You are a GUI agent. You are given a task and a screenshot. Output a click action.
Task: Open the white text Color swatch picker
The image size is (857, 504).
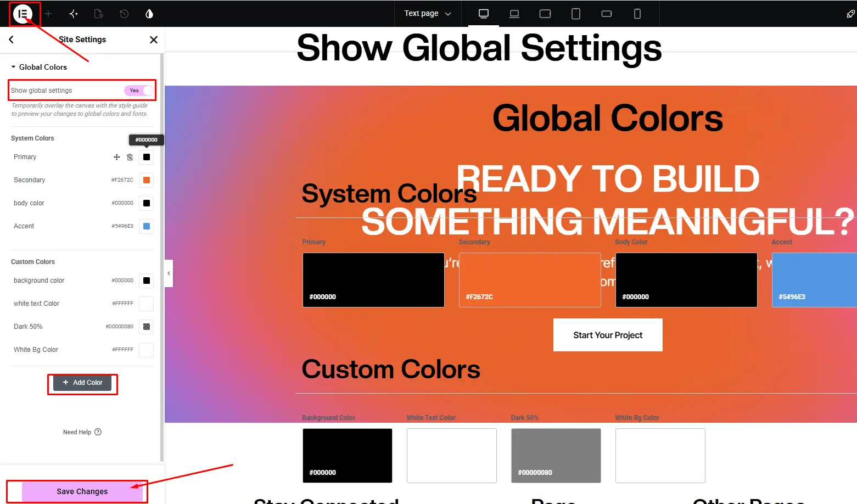[x=147, y=304]
